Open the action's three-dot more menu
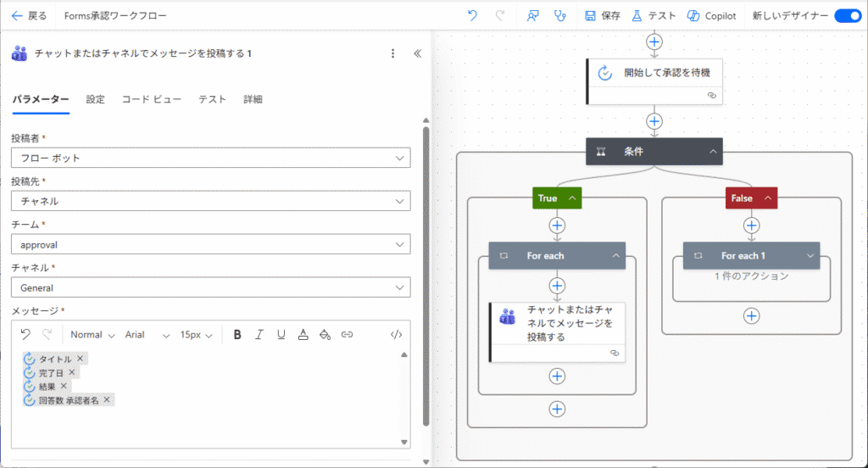Screen dimensions: 868x468 coord(393,53)
